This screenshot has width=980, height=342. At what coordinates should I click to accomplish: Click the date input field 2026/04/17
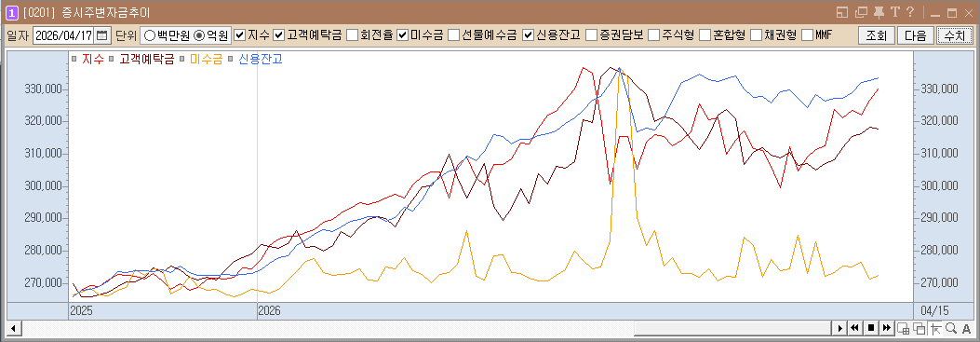click(63, 35)
